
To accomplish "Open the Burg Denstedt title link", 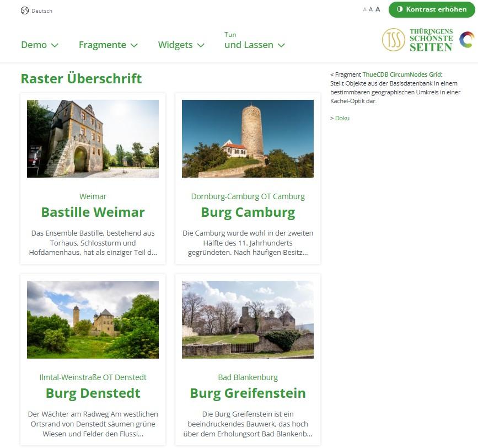I will tap(93, 393).
